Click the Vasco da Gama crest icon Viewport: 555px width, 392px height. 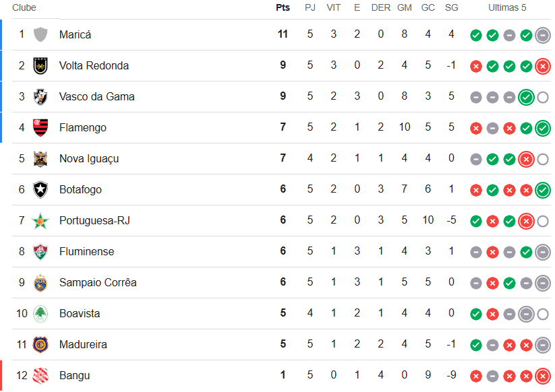(40, 96)
